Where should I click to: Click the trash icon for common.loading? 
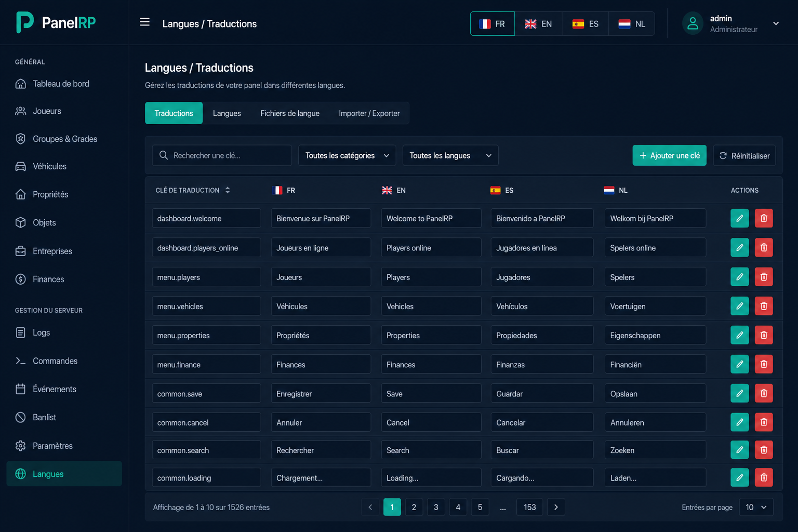(764, 477)
